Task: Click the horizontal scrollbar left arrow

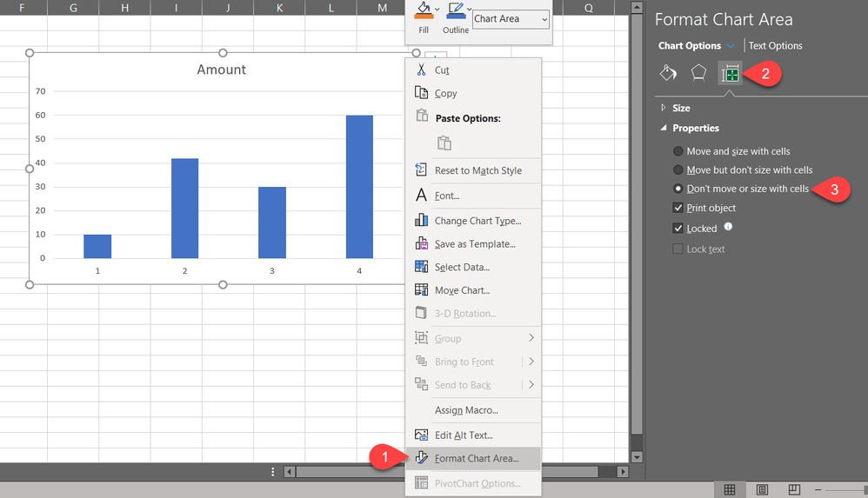Action: pos(289,472)
